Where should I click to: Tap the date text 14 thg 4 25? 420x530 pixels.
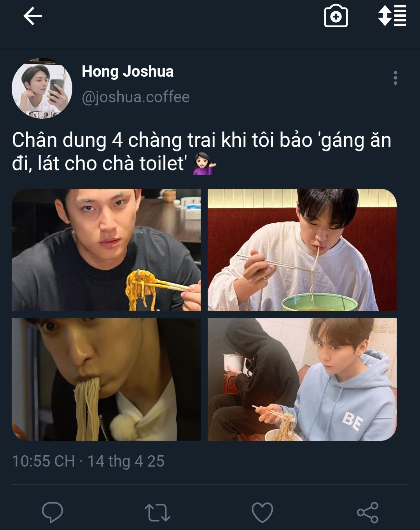126,461
